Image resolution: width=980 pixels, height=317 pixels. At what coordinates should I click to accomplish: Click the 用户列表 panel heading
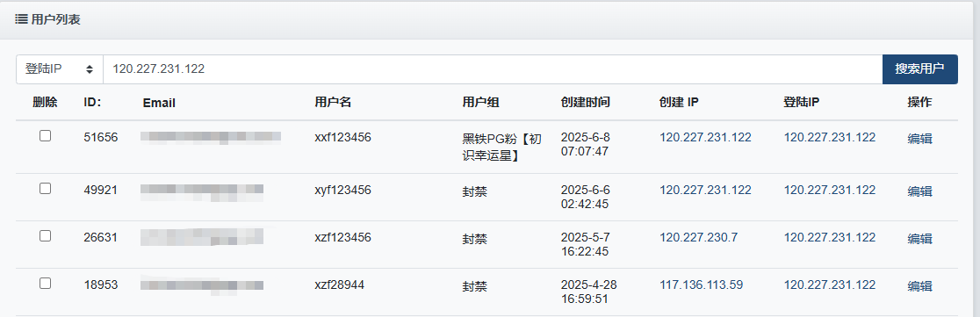pyautogui.click(x=55, y=19)
